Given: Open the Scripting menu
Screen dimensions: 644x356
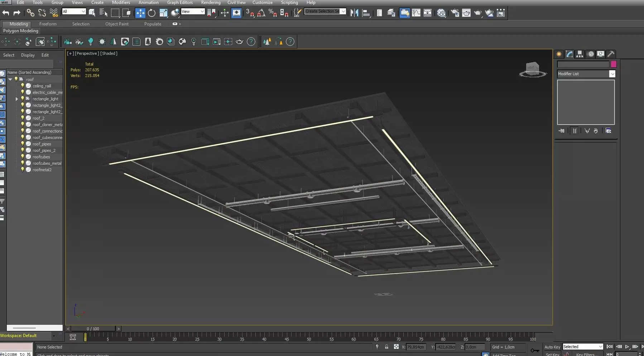Looking at the screenshot, I should (289, 3).
